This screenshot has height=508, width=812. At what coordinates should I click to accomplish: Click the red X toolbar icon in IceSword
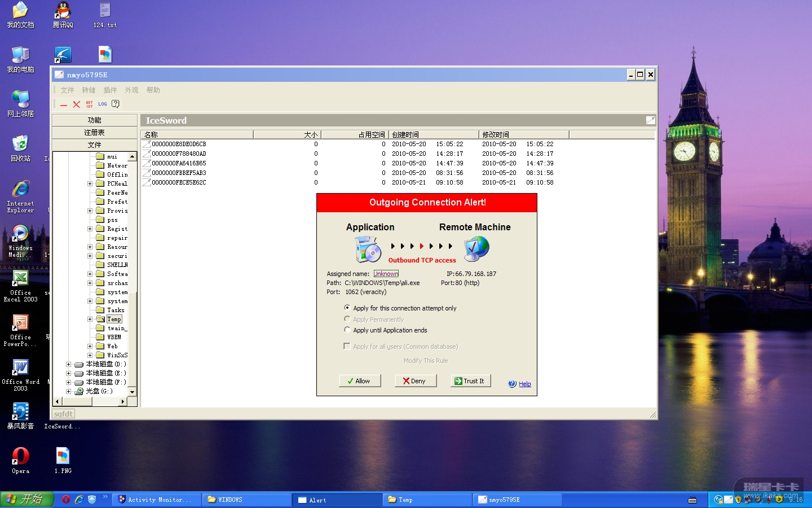(x=77, y=104)
